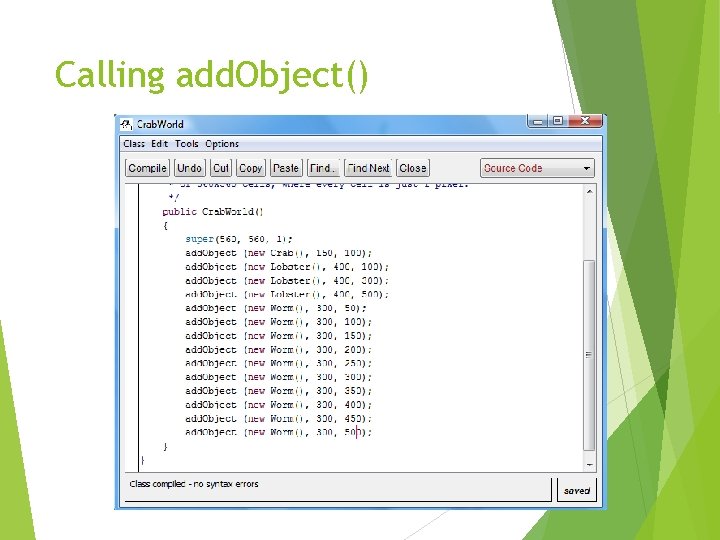Open the Source Code view dropdown
The height and width of the screenshot is (540, 720).
tap(537, 168)
